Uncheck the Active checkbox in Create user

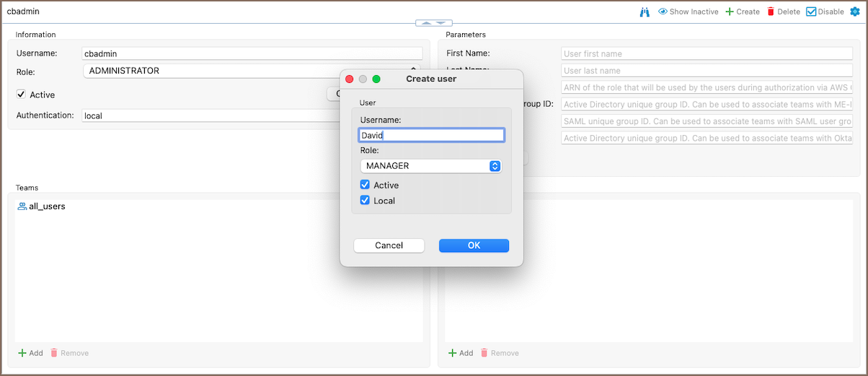[x=365, y=185]
